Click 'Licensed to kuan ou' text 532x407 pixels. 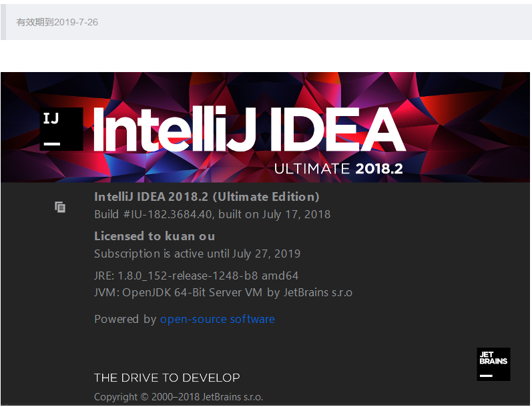(x=154, y=236)
